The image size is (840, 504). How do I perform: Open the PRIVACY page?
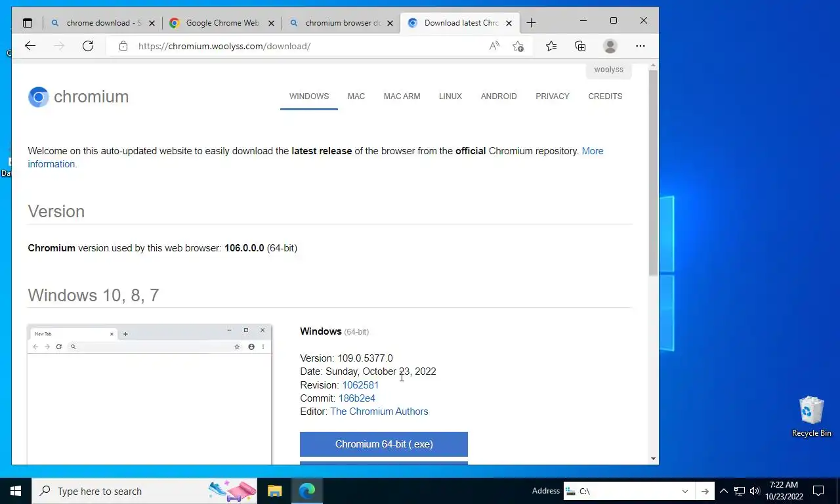click(553, 96)
